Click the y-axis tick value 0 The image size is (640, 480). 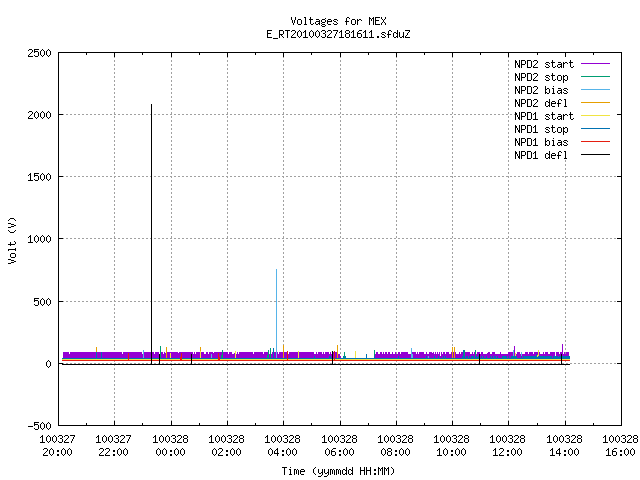pos(49,364)
